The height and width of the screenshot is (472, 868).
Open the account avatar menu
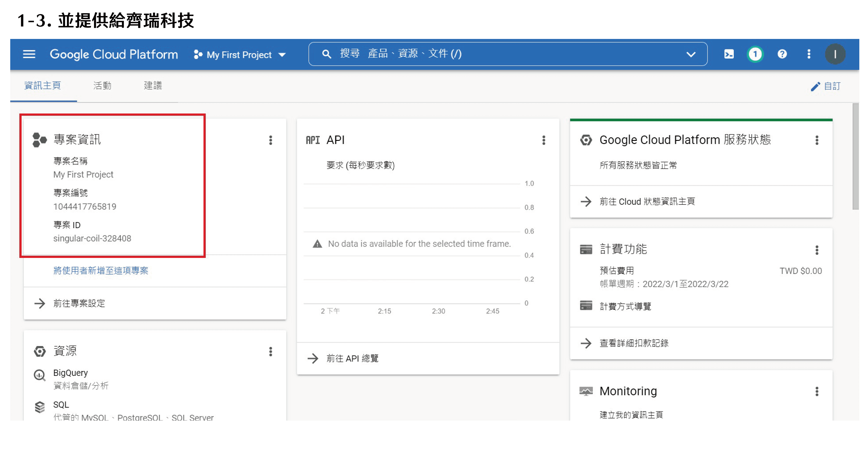[835, 54]
